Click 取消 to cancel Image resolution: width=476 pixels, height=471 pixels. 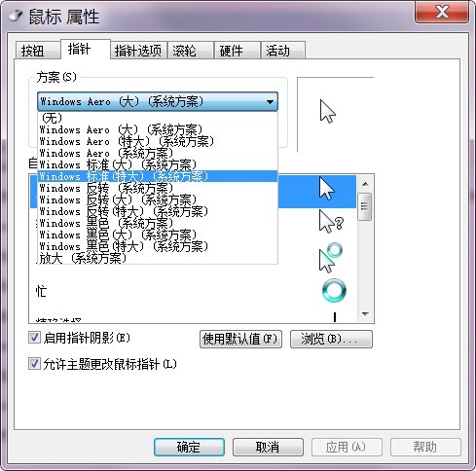(x=268, y=447)
